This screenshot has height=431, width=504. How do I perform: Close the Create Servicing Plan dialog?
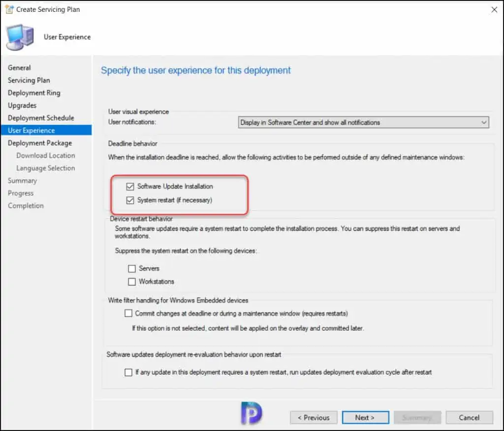pos(494,10)
